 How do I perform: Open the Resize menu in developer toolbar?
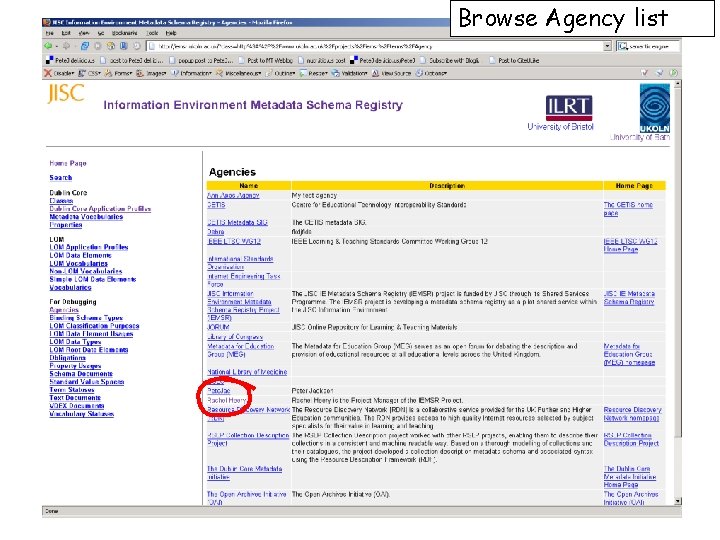(x=314, y=73)
